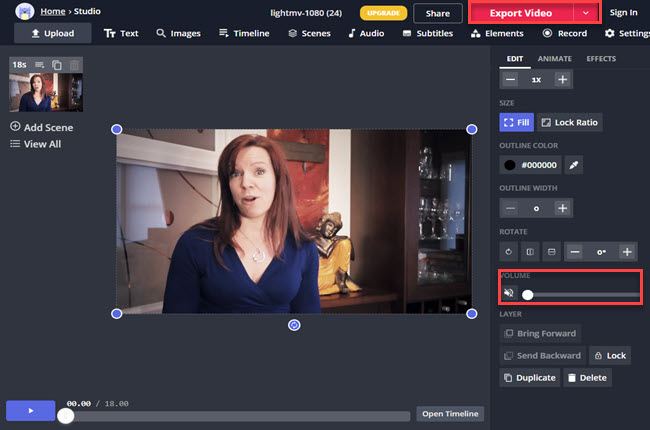Click the Export Video button
This screenshot has width=650, height=430.
[521, 13]
